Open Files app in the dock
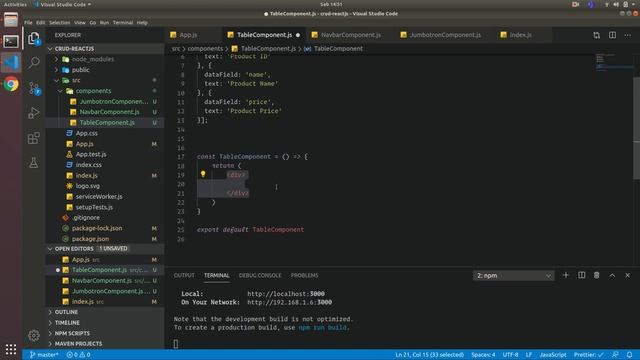The width and height of the screenshot is (640, 360). [x=11, y=20]
